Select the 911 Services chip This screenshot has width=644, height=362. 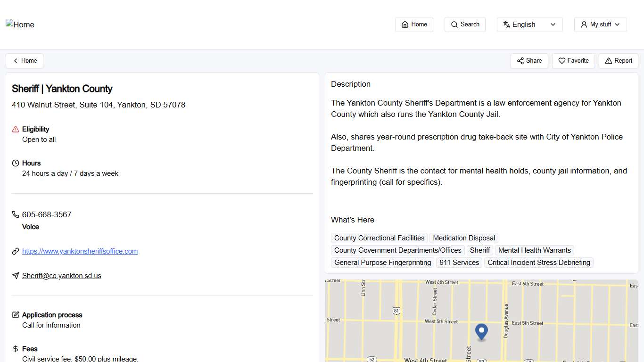[459, 263]
